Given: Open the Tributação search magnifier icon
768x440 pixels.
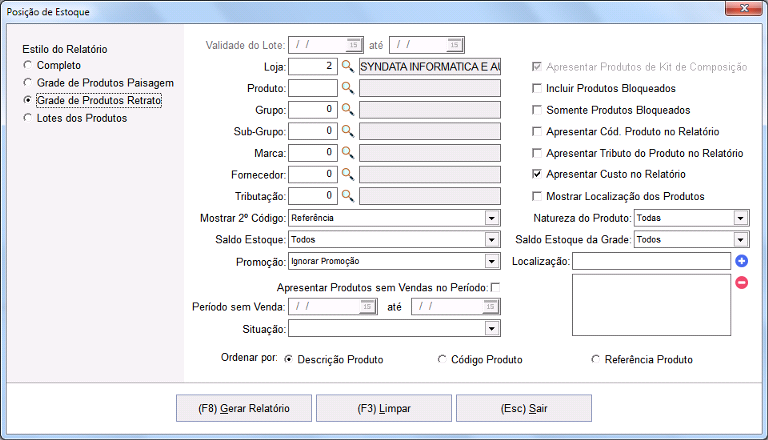Looking at the screenshot, I should click(348, 196).
